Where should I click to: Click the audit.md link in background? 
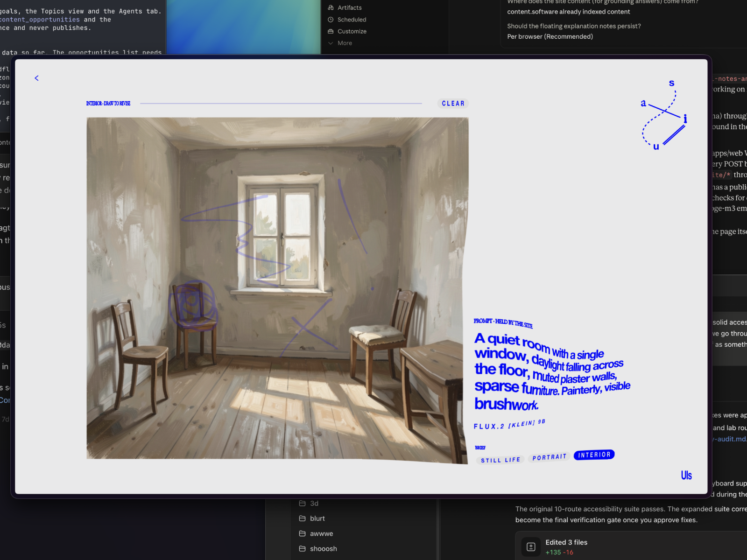pyautogui.click(x=730, y=439)
